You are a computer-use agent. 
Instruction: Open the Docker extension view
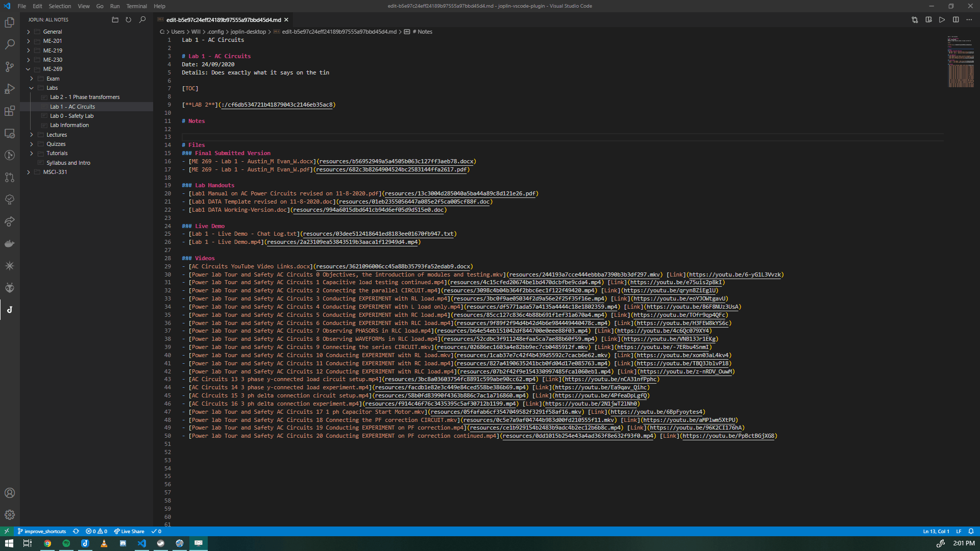(x=10, y=243)
